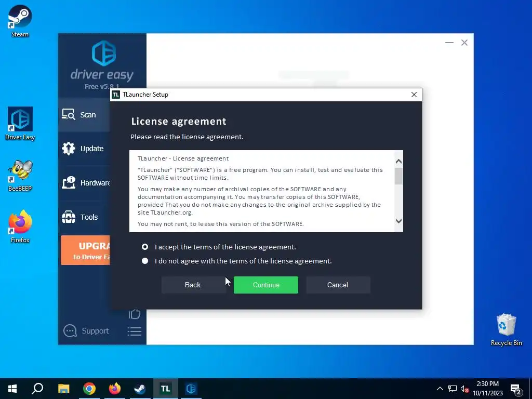Open Hardware info in Driver Easy sidebar
Viewport: 532px width, 399px height.
click(85, 183)
